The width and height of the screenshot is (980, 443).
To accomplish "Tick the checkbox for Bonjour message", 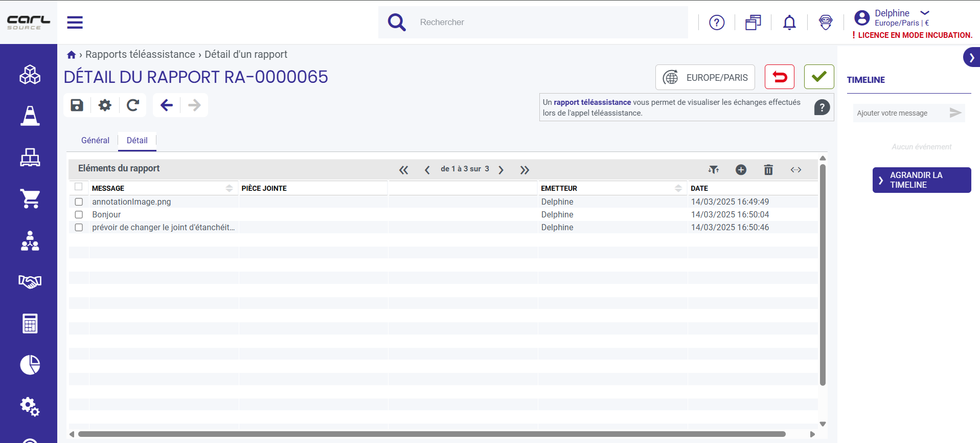I will pyautogui.click(x=79, y=215).
